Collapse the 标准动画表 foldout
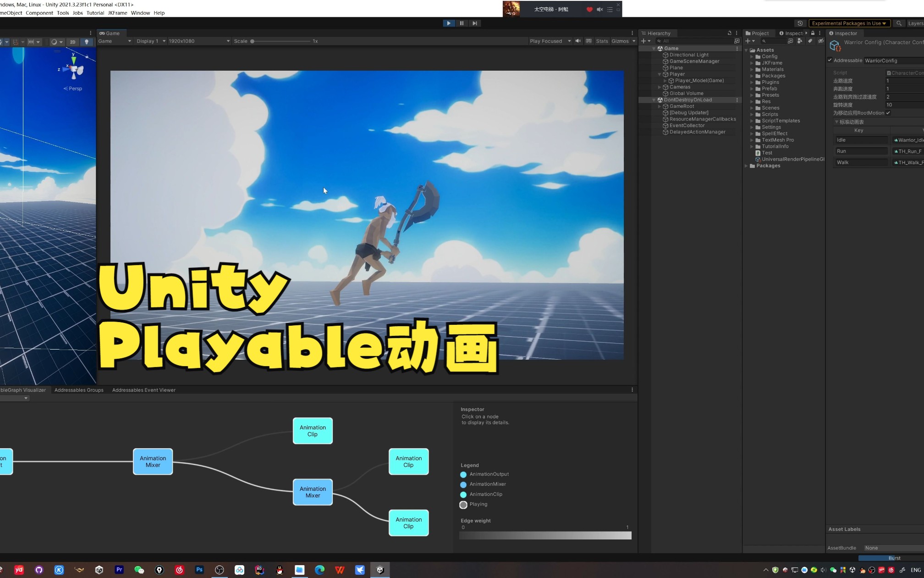This screenshot has width=924, height=578. (x=836, y=122)
